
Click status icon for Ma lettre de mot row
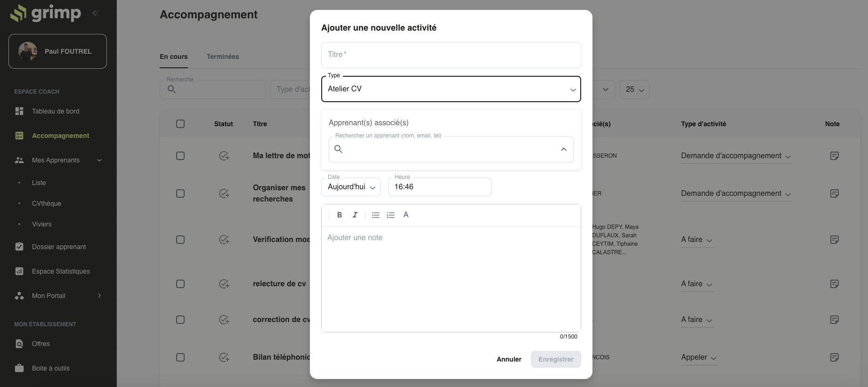coord(224,156)
